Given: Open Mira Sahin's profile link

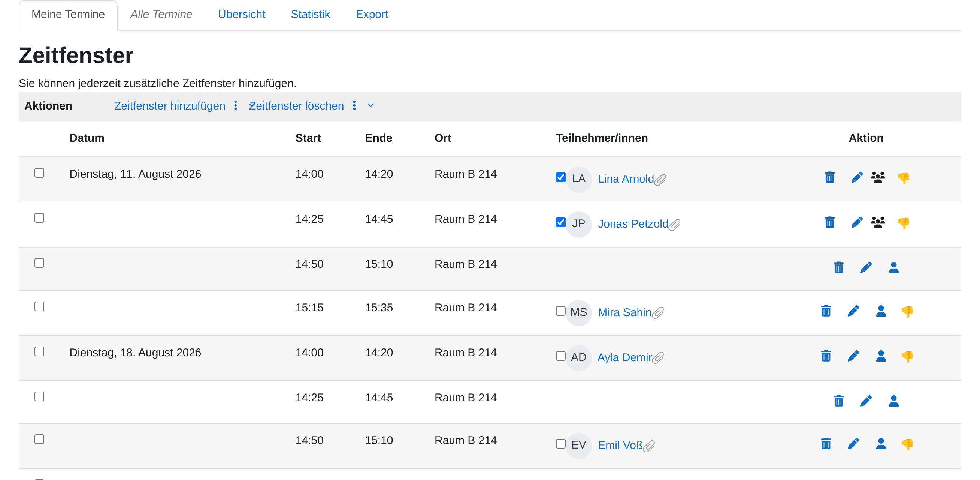Looking at the screenshot, I should (x=624, y=312).
